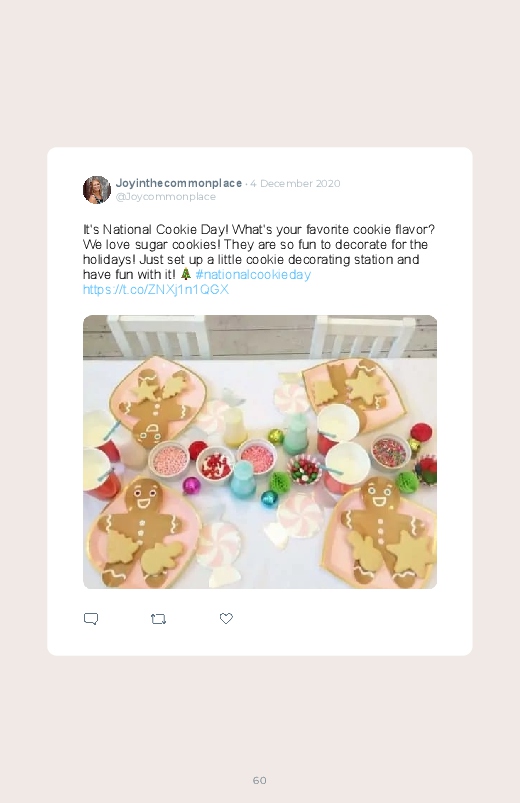Click the peppermint candy decoration in photo center
Screen dimensions: 520x803
(301, 515)
